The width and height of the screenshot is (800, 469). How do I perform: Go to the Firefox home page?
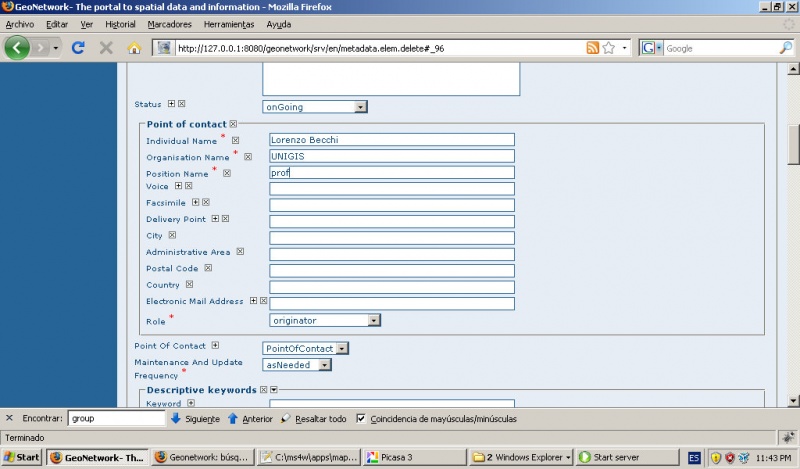coord(134,47)
